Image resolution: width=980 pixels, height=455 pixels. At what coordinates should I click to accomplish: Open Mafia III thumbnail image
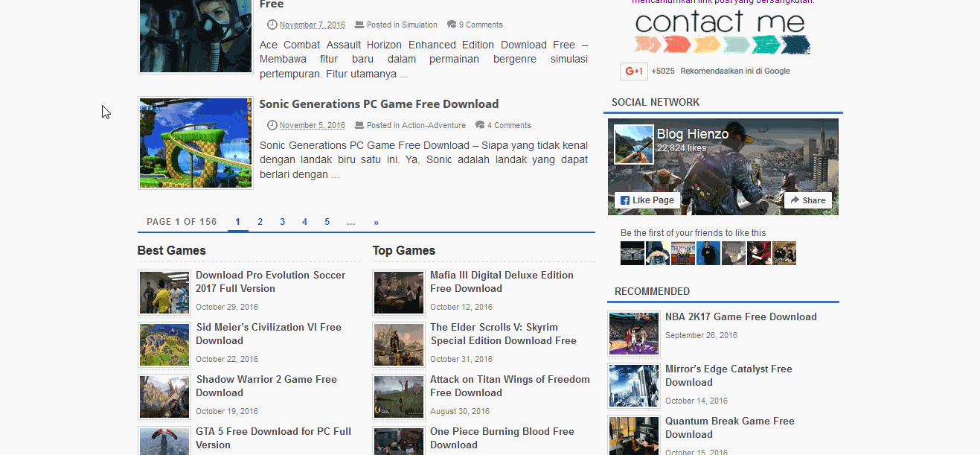[x=399, y=293]
